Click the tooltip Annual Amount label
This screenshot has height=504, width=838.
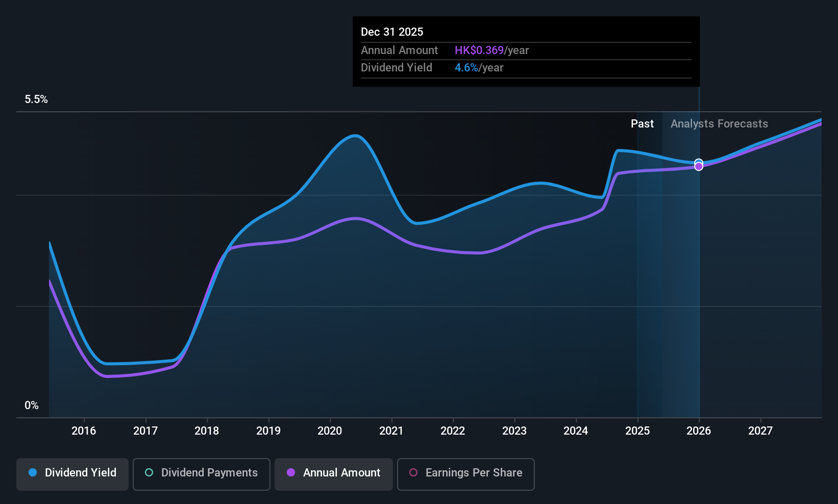pos(399,51)
